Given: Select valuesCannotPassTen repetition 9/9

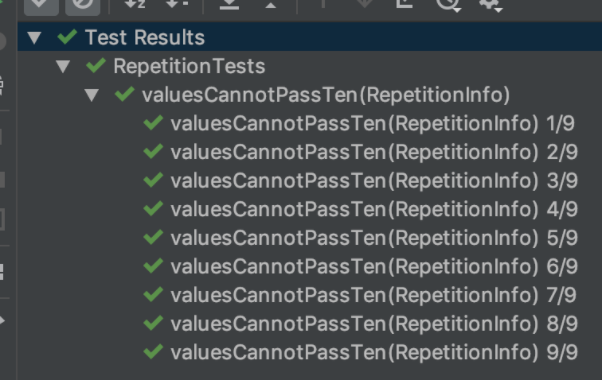Looking at the screenshot, I should 374,352.
